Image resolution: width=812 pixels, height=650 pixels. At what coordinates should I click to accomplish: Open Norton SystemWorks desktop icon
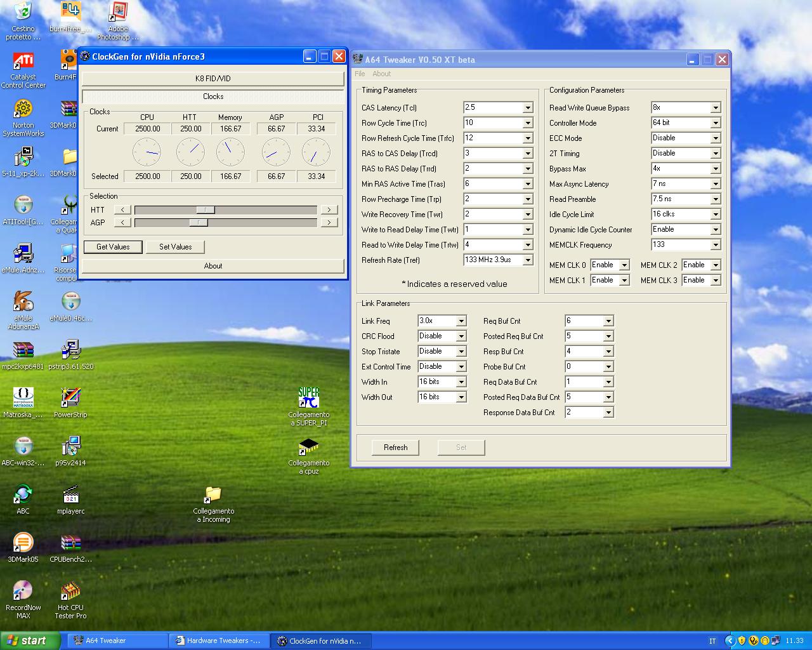(x=23, y=109)
